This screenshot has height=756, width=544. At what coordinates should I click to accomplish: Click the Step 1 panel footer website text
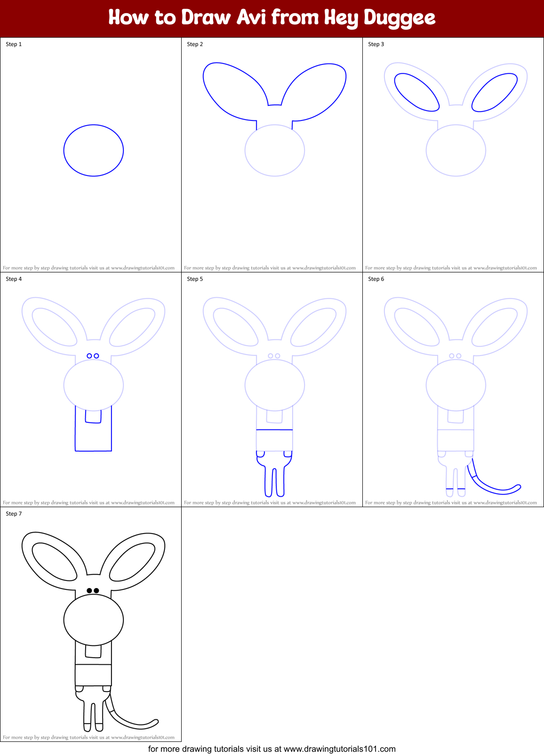coord(88,268)
